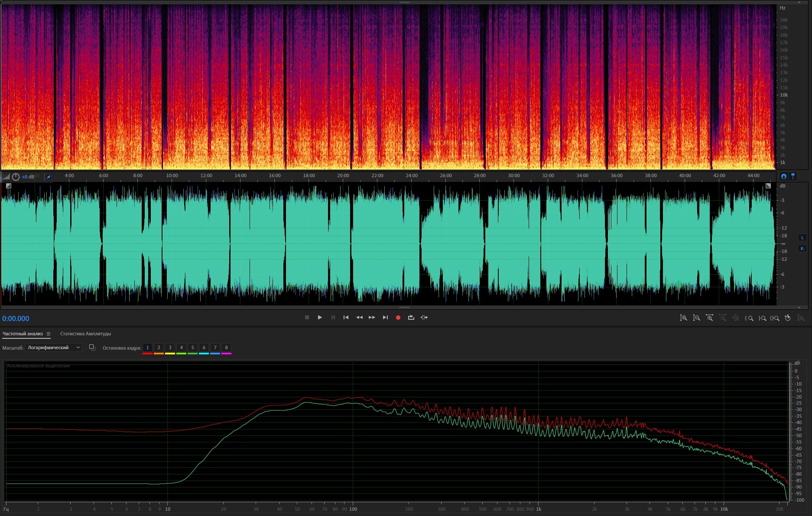Click the Stop playback button
The width and height of the screenshot is (812, 516).
coord(307,318)
